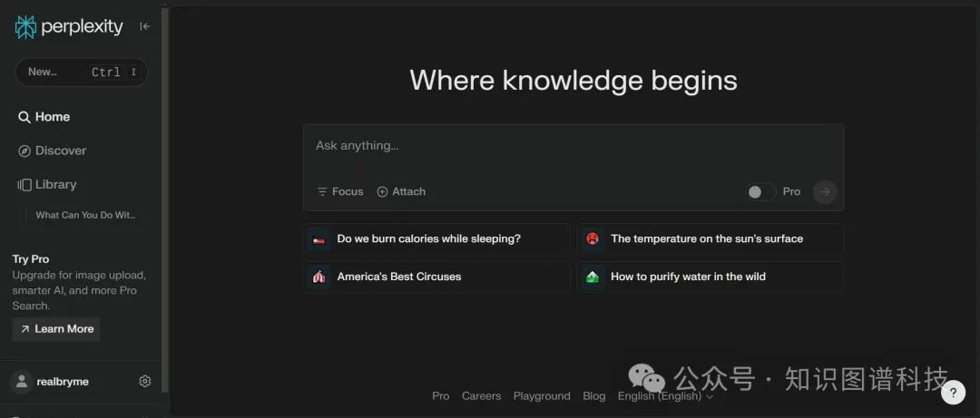Click the help question mark button

(x=953, y=392)
